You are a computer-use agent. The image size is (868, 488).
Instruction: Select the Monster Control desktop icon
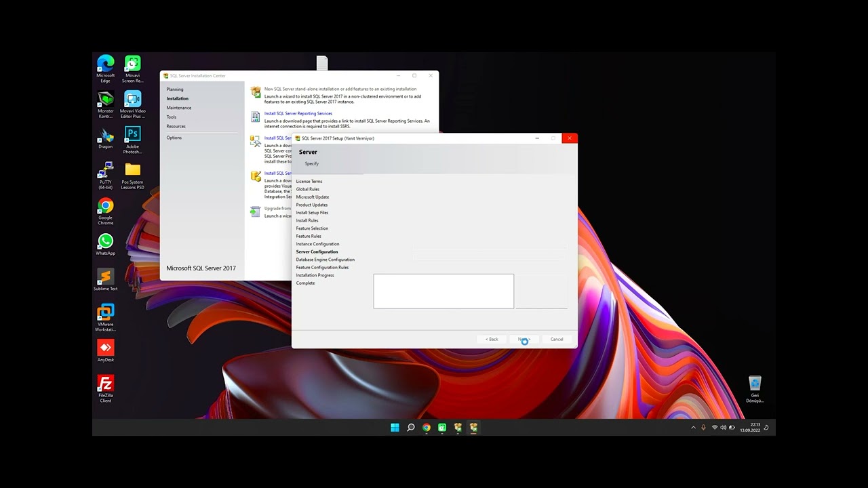[x=105, y=104]
